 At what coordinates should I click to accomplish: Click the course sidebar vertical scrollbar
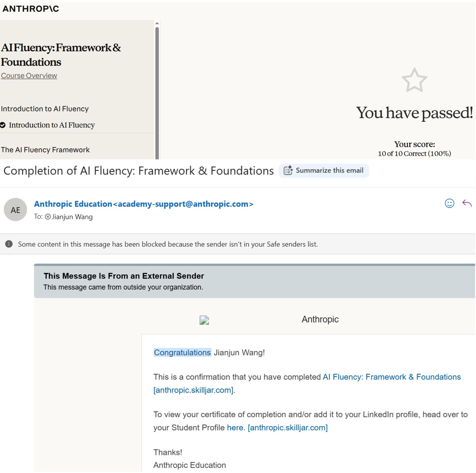point(157,93)
